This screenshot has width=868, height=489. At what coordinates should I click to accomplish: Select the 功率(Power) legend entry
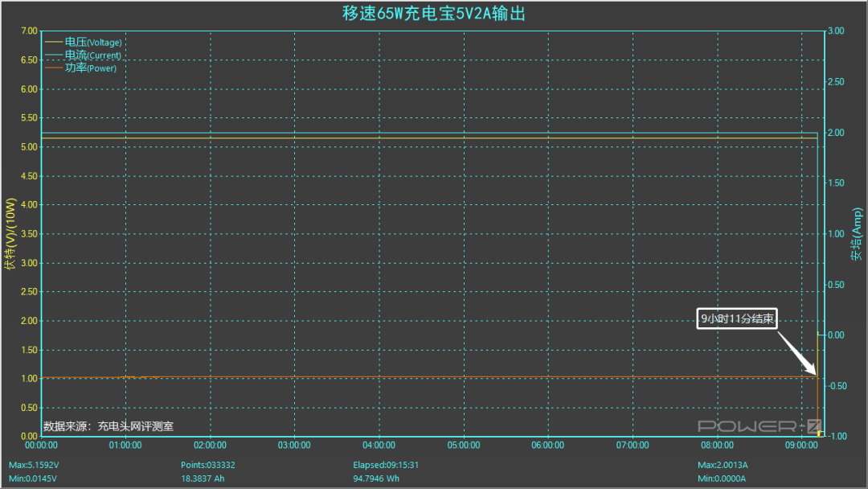(x=81, y=68)
